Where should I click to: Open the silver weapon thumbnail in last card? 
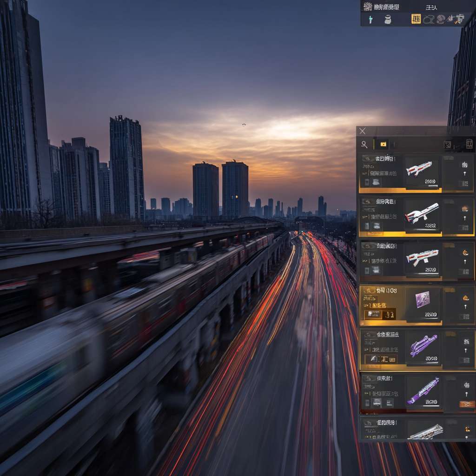(x=425, y=432)
